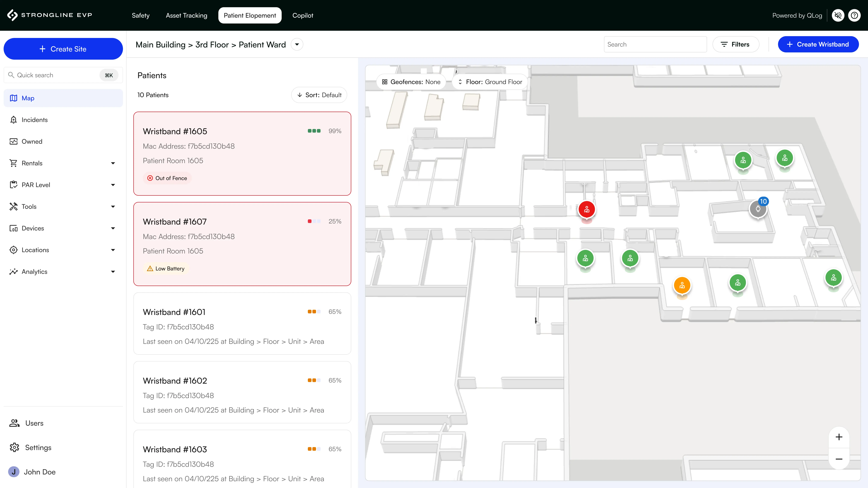Screen dimensions: 868x488
Task: Open the Patient Ward breadcrumb dropdown
Action: coord(297,44)
